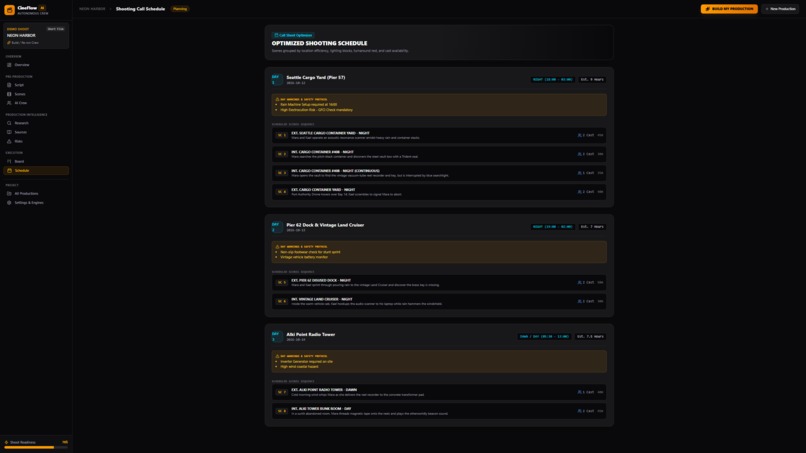Click cast icon on scene 3 row
The width and height of the screenshot is (806, 453).
point(579,173)
